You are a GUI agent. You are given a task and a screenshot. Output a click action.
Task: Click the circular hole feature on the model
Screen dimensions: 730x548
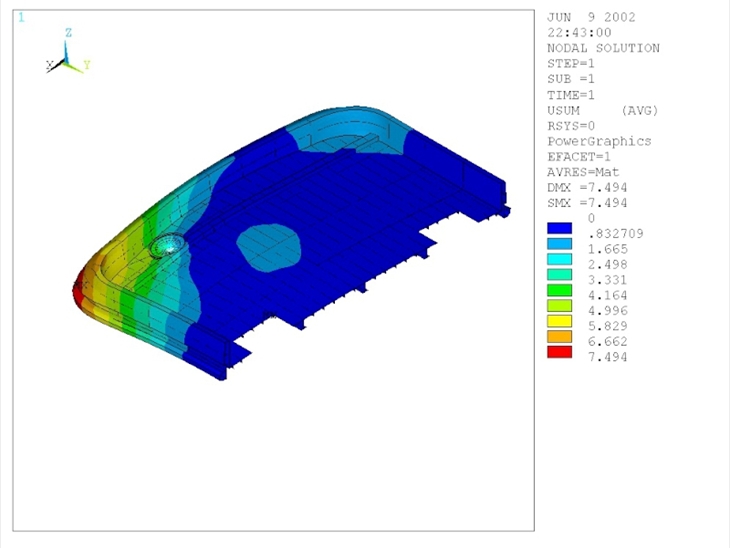point(167,245)
